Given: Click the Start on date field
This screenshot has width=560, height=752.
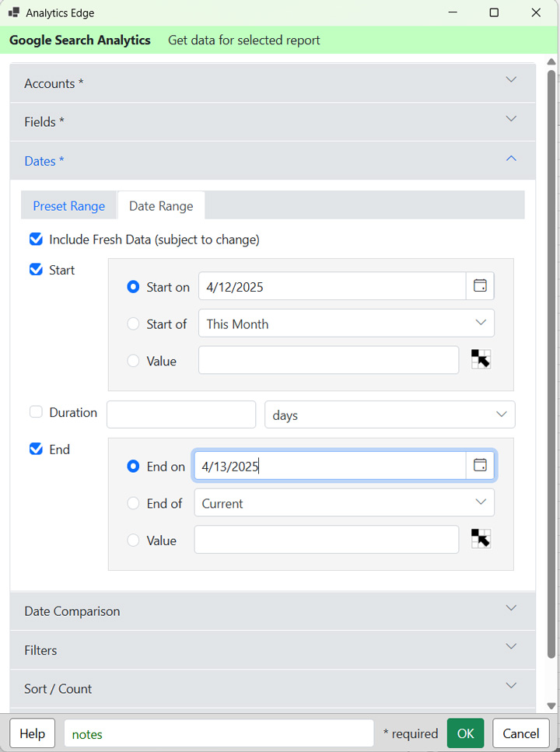Looking at the screenshot, I should point(332,286).
